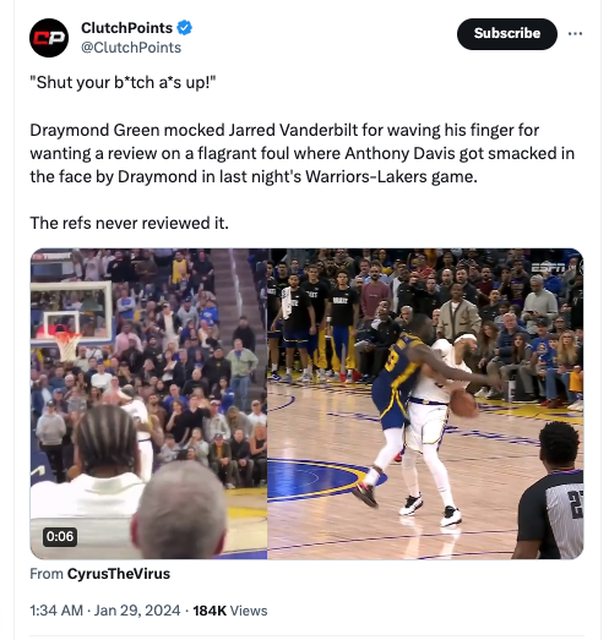
Task: Click the 0:06 video duration badge
Action: pyautogui.click(x=60, y=536)
